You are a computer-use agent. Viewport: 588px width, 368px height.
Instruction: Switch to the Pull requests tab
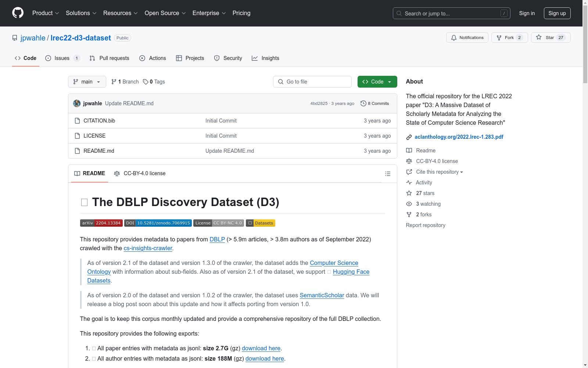[x=110, y=58]
